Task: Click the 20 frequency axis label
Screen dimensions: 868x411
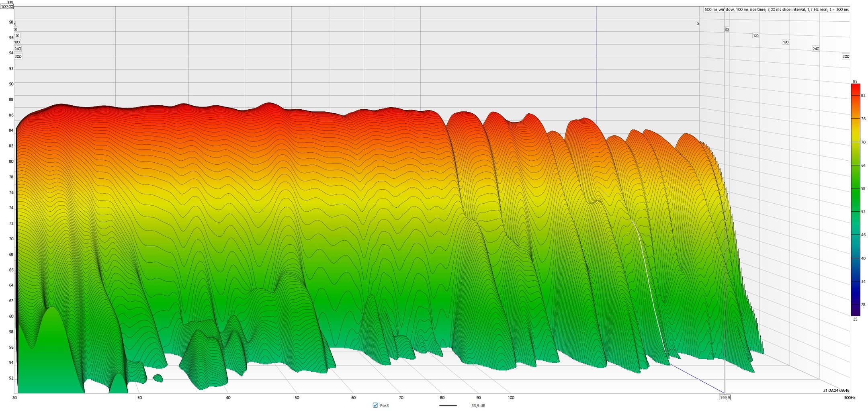Action: [x=14, y=398]
